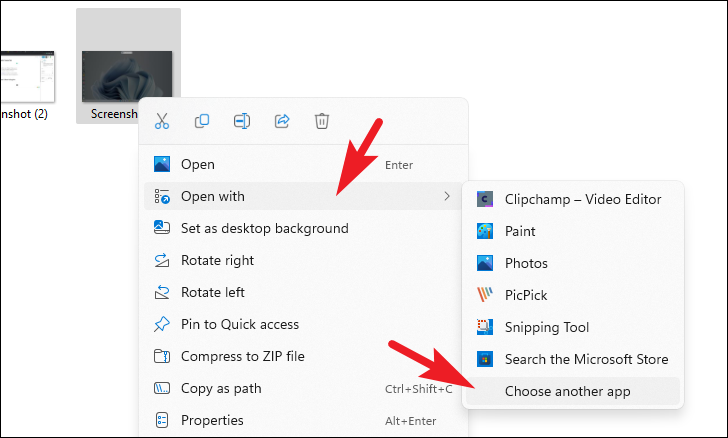
Task: Click the Rotate right icon
Action: coord(162,260)
